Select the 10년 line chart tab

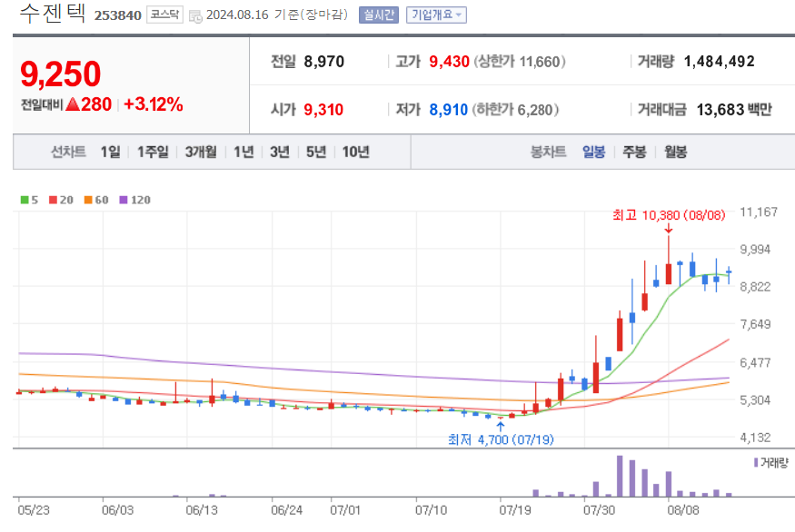pyautogui.click(x=356, y=152)
